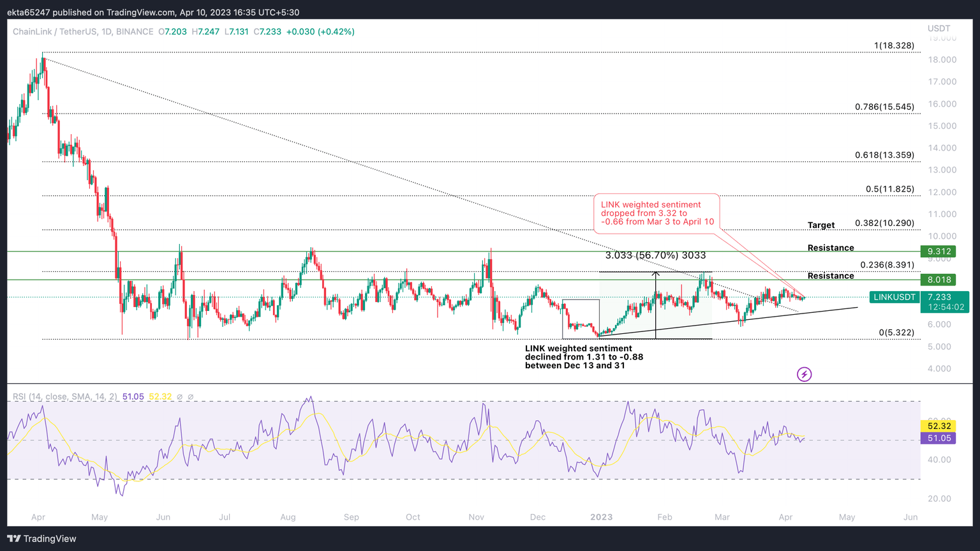Click the green 9.312 resistance price label
Image resolution: width=980 pixels, height=551 pixels.
(939, 252)
